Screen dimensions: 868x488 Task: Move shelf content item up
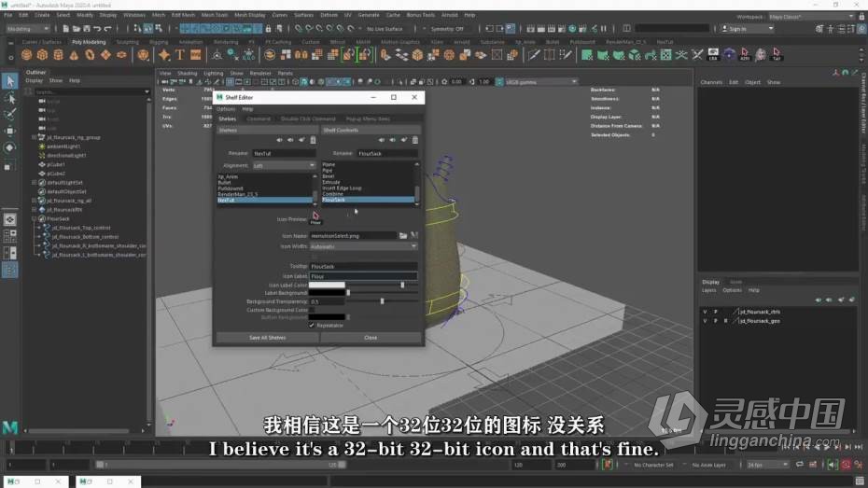(382, 140)
